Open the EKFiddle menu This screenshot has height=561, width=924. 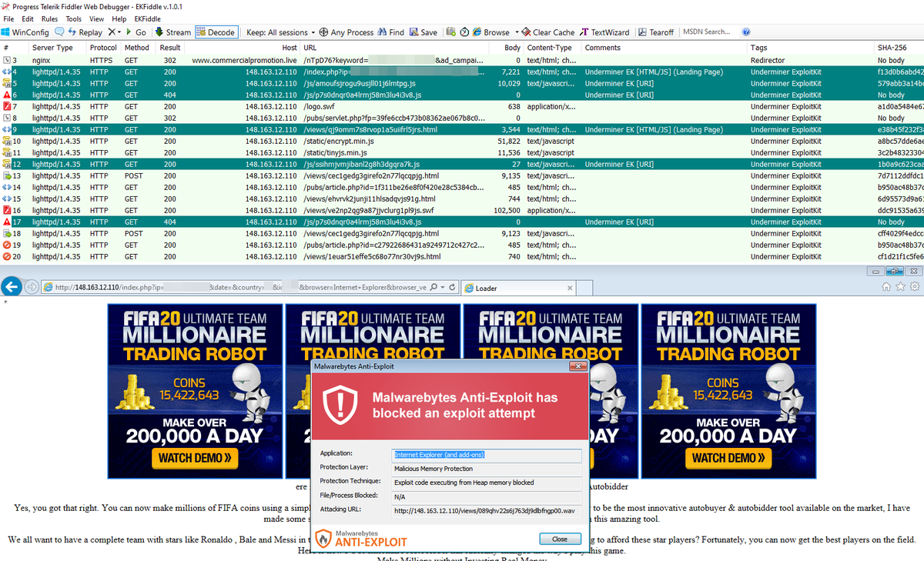(x=148, y=18)
